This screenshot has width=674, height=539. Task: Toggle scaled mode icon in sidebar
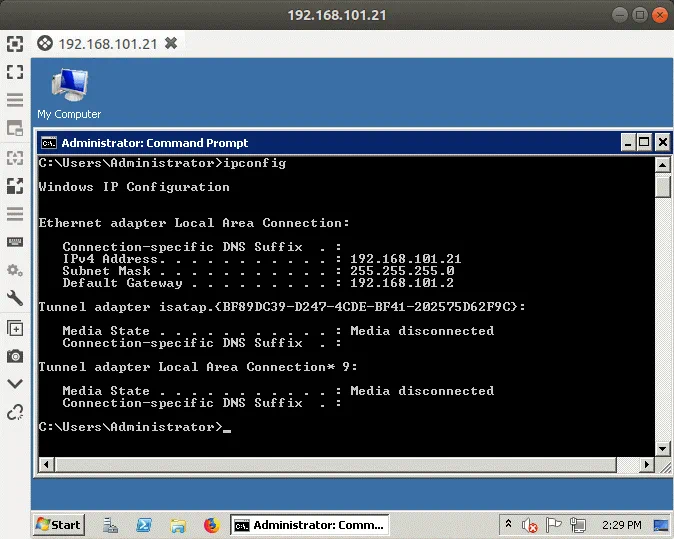pos(15,185)
